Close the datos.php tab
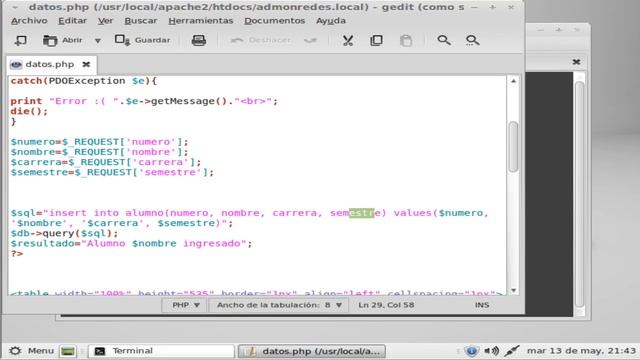The image size is (640, 360). click(86, 64)
